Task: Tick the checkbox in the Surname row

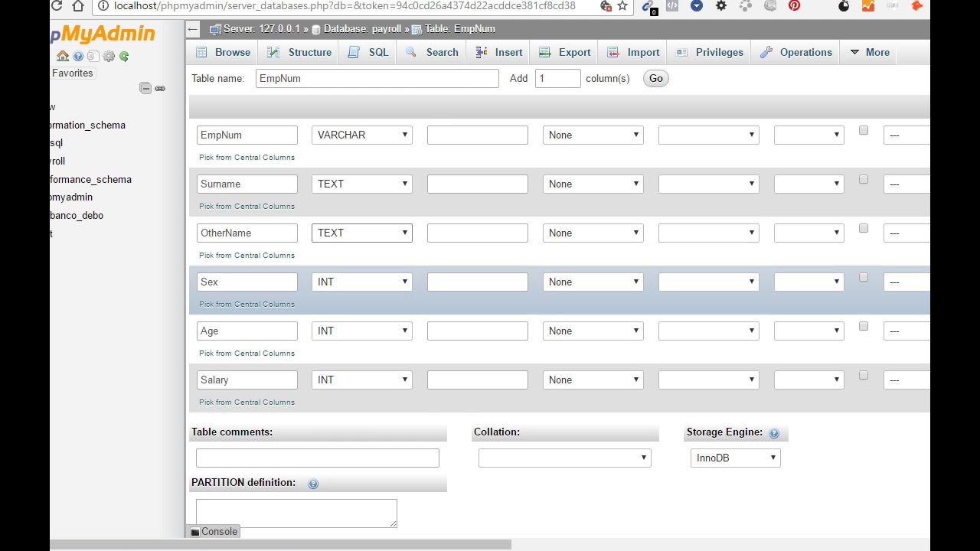Action: [864, 180]
